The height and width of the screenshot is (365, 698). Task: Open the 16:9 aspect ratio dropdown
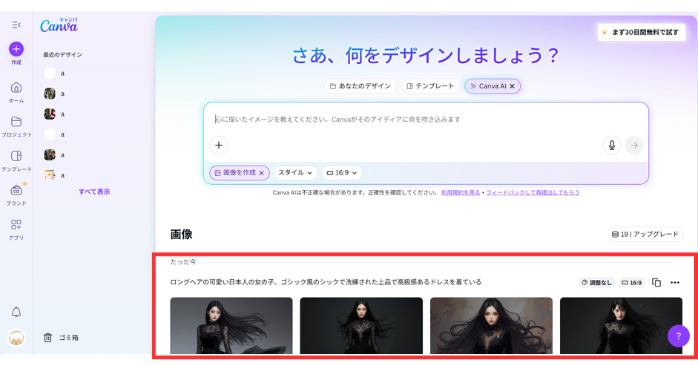[342, 173]
